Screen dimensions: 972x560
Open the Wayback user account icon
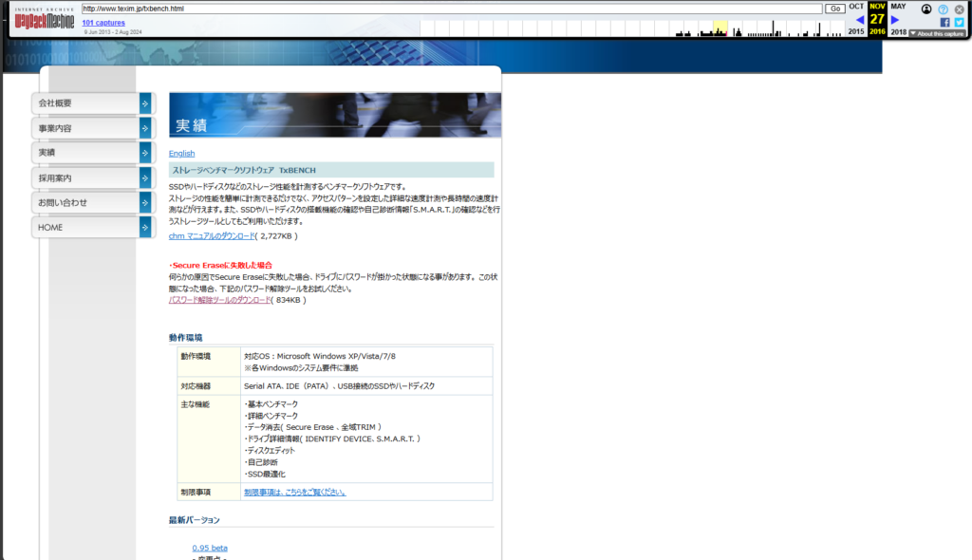926,9
